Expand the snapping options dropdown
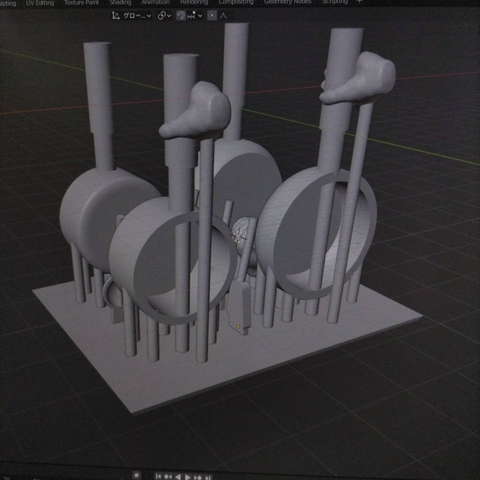 pos(195,15)
